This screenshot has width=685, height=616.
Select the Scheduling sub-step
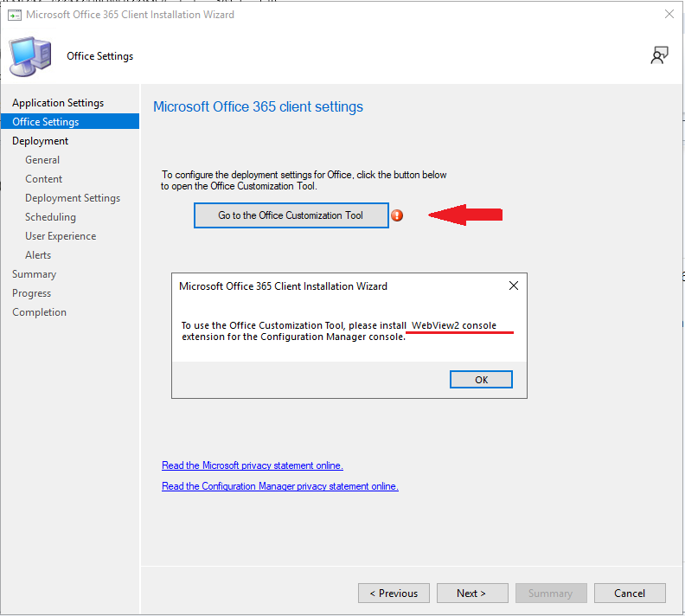50,217
